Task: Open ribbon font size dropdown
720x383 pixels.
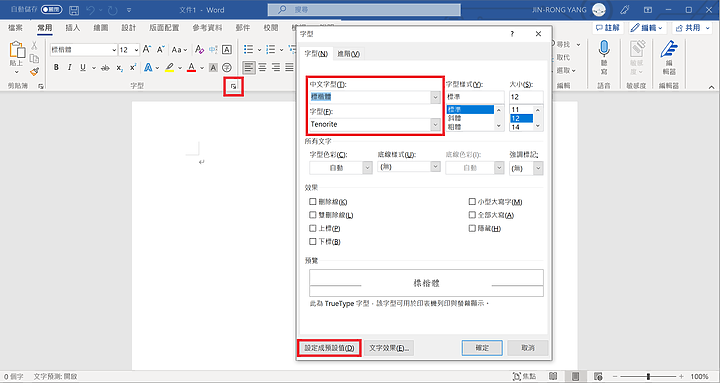Action: pyautogui.click(x=136, y=50)
